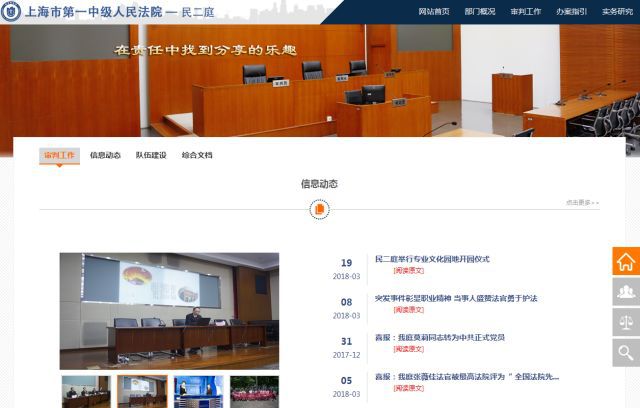Click the orange home icon in right sidebar
The height and width of the screenshot is (408, 640).
click(626, 262)
